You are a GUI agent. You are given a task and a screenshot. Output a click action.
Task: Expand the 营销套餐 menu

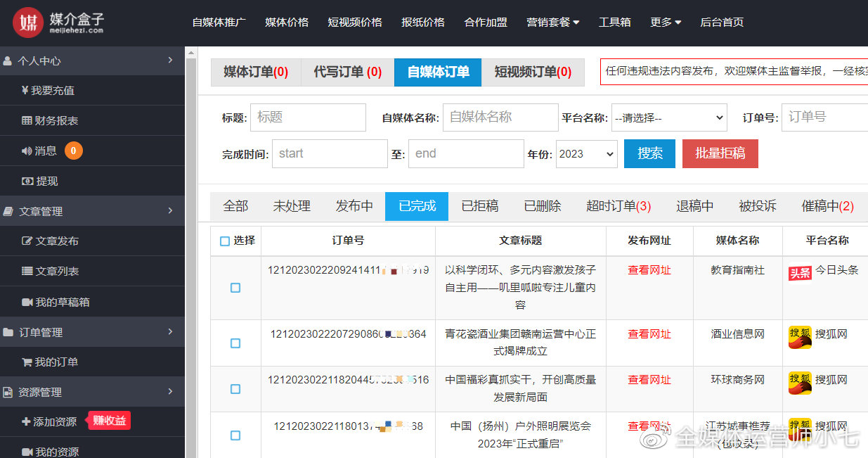pyautogui.click(x=553, y=22)
